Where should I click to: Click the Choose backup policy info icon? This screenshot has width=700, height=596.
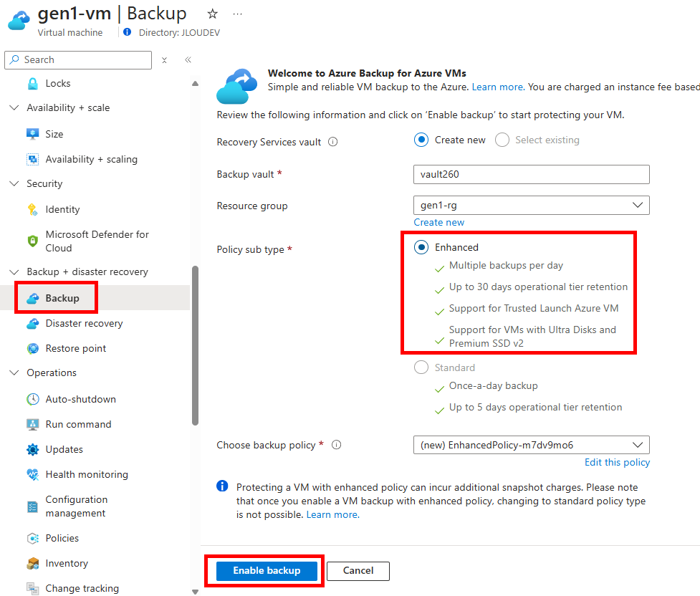pos(337,445)
